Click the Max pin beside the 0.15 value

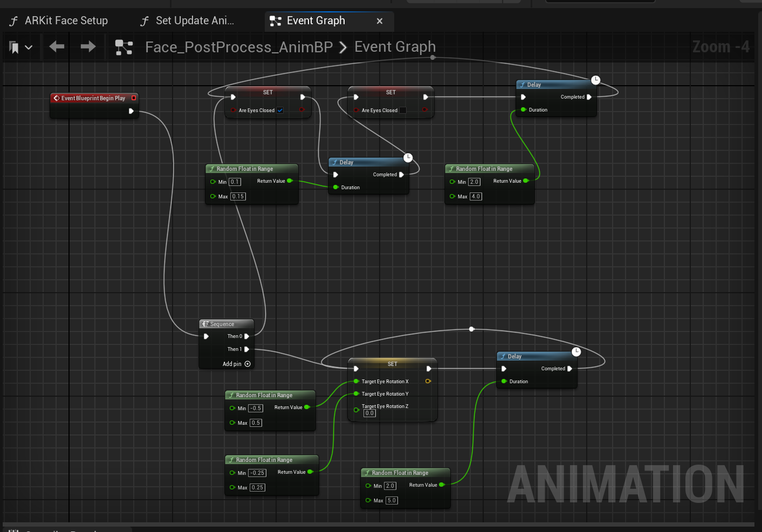212,196
